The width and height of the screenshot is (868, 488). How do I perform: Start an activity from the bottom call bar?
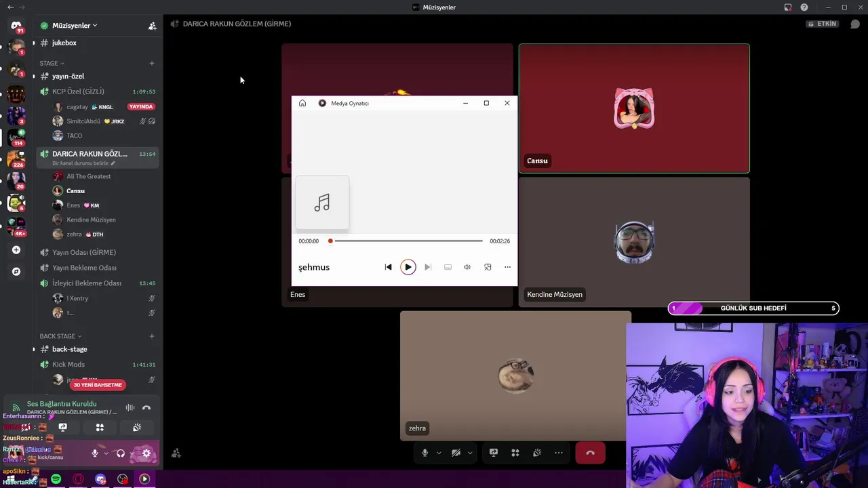515,453
